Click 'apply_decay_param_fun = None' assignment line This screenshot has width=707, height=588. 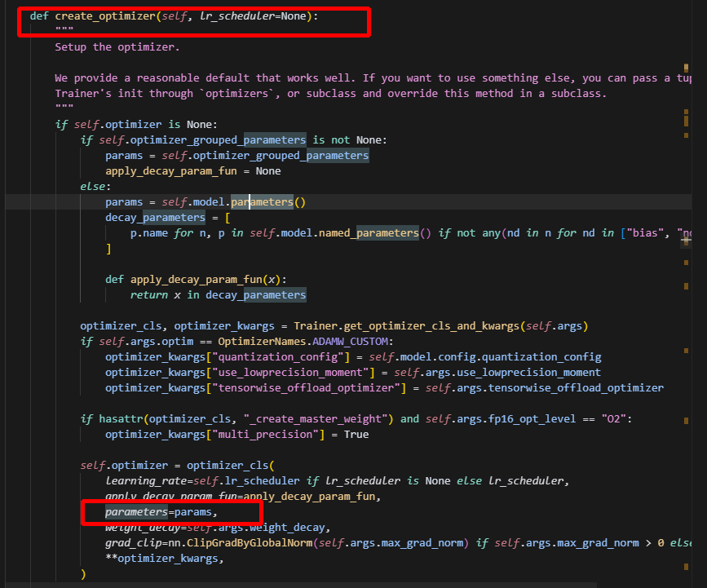(x=192, y=171)
